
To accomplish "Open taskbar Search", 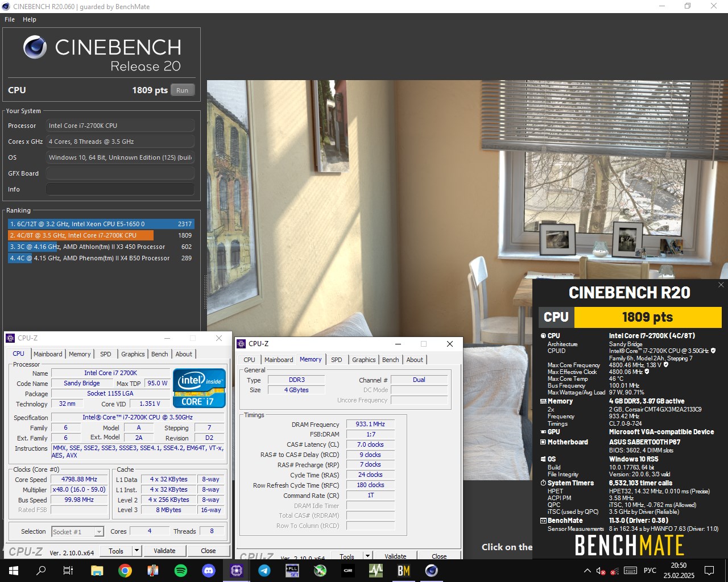I will tap(41, 570).
